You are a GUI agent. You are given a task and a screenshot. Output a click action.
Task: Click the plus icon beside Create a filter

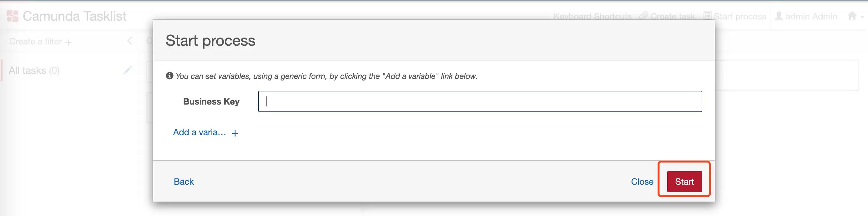click(x=69, y=42)
